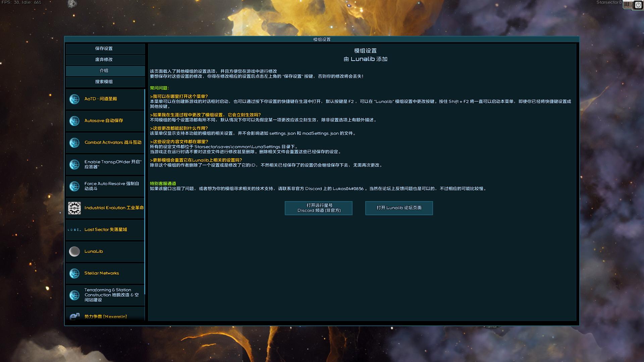Select the AoTD - 问道圣殿 mod icon
Viewport: 644px width, 362px height.
74,99
